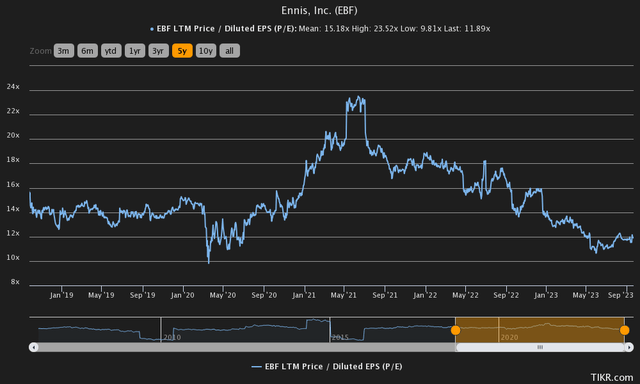Expand chart to 10y range
The height and width of the screenshot is (384, 640).
click(206, 51)
